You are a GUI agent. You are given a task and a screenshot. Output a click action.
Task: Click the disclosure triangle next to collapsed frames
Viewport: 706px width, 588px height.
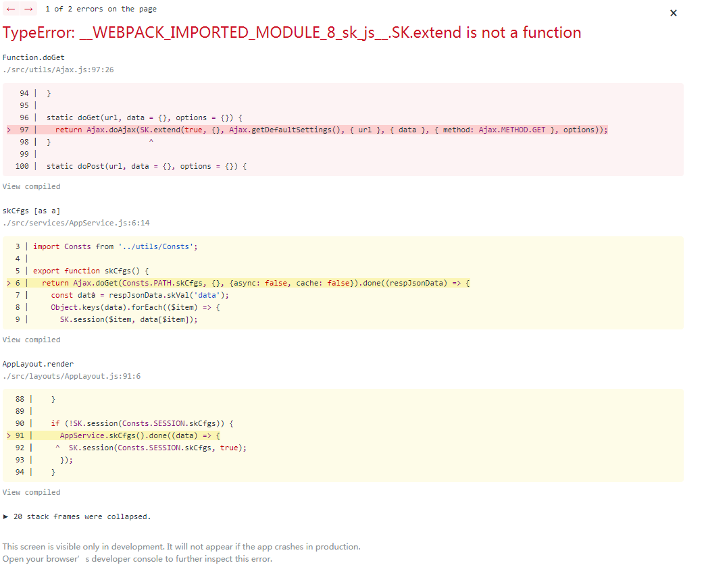click(6, 515)
